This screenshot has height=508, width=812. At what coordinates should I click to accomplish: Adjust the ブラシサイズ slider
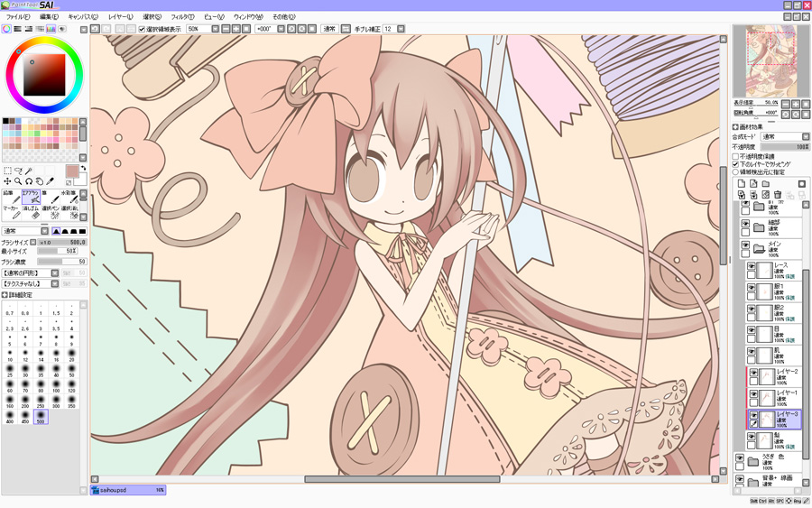[62, 243]
